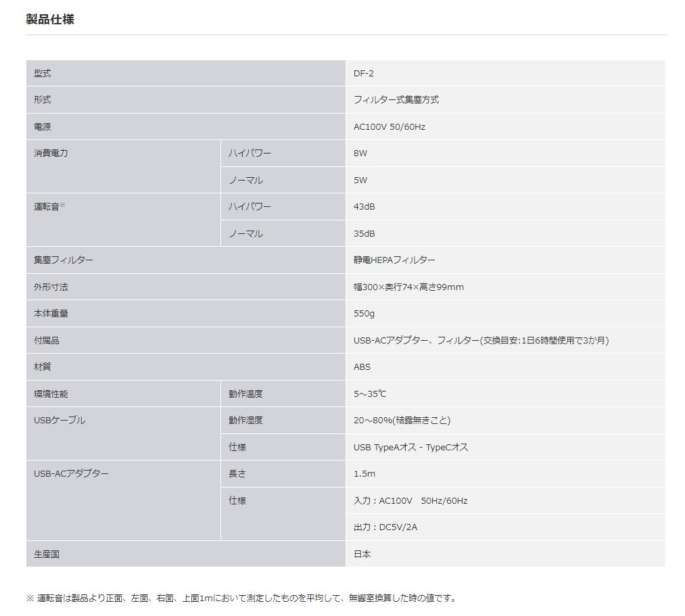Select the AC100V 50/60Hz power value
The image size is (685, 616).
point(389,126)
